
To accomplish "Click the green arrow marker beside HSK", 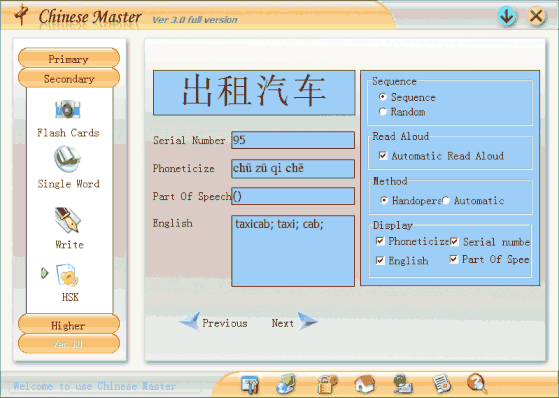I will click(45, 273).
